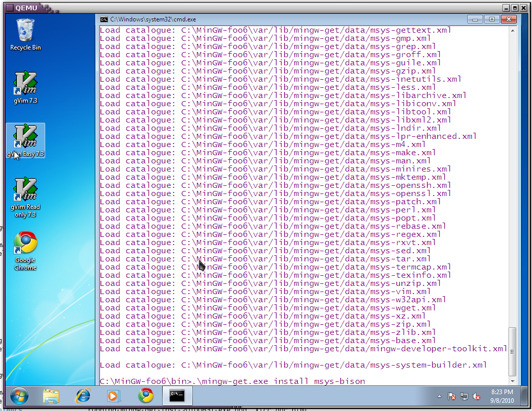Viewport: 532px width, 411px height.
Task: Click the clock showing 8:23 PM
Action: click(502, 396)
